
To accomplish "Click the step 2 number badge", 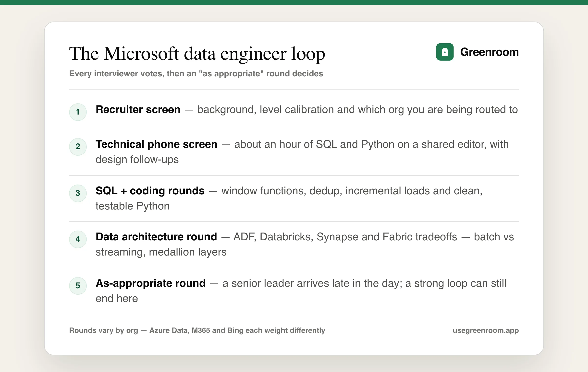I will pos(78,147).
